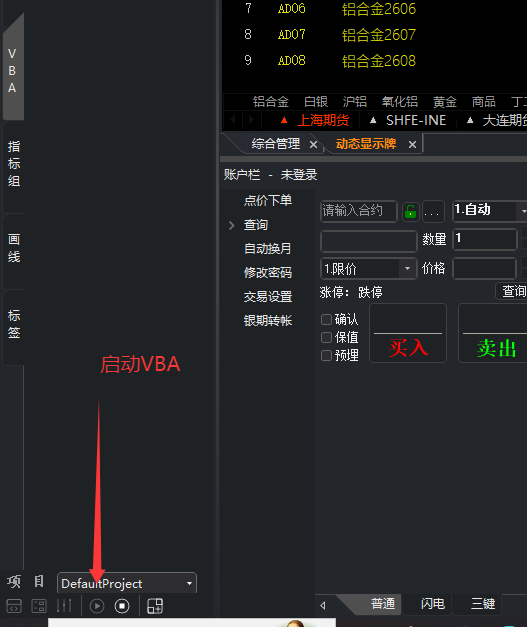
Task: Select the 氧化铝 category tab
Action: click(399, 102)
